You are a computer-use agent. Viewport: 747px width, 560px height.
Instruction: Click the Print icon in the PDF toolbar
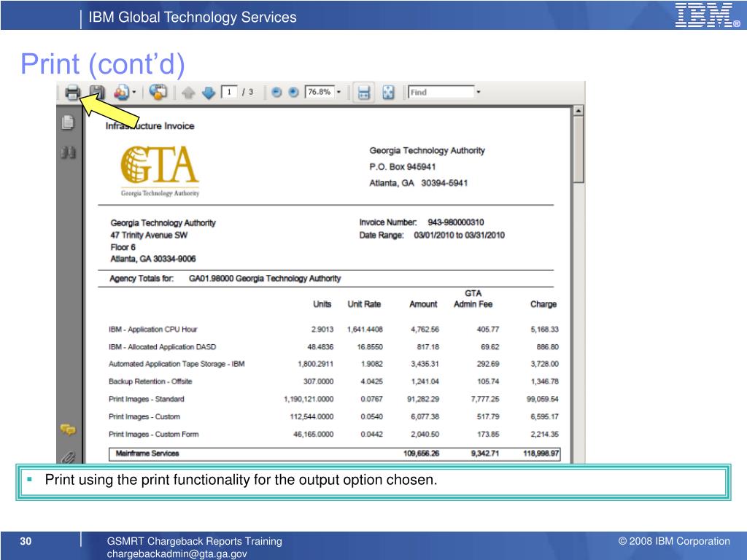tap(72, 92)
